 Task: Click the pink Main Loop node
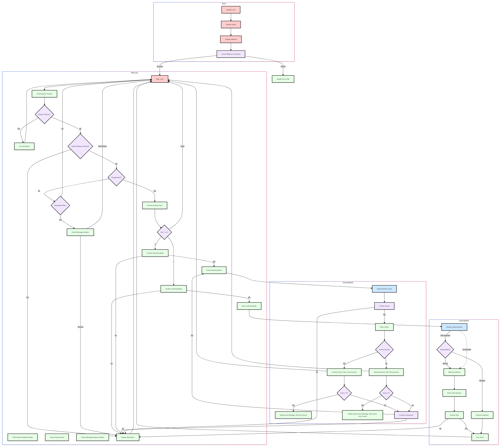[160, 79]
